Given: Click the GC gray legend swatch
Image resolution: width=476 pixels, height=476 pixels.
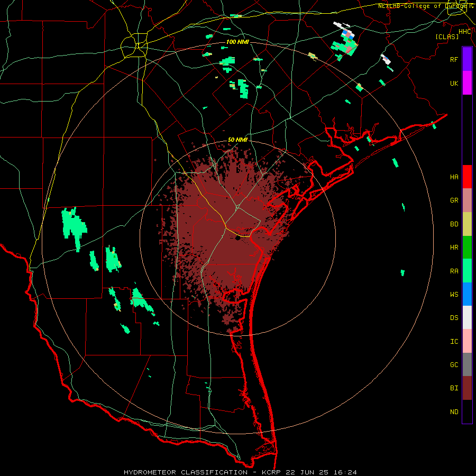Looking at the screenshot, I should 467,364.
